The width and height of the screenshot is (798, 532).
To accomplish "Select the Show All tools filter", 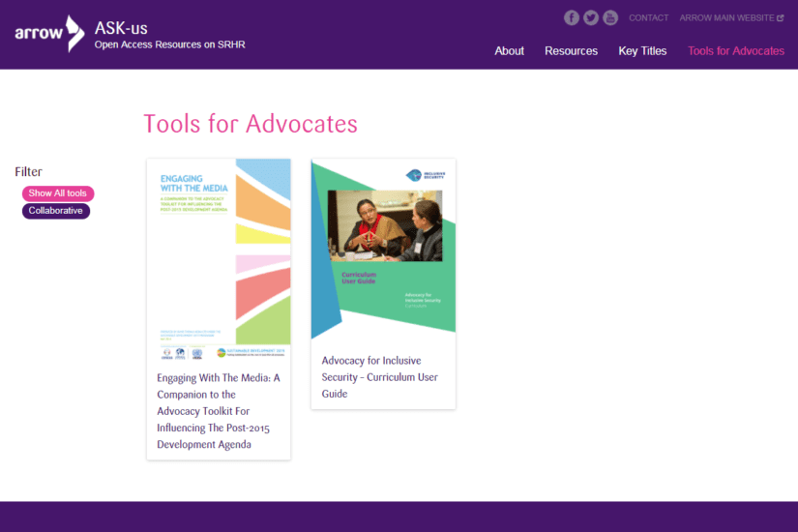I will (58, 193).
